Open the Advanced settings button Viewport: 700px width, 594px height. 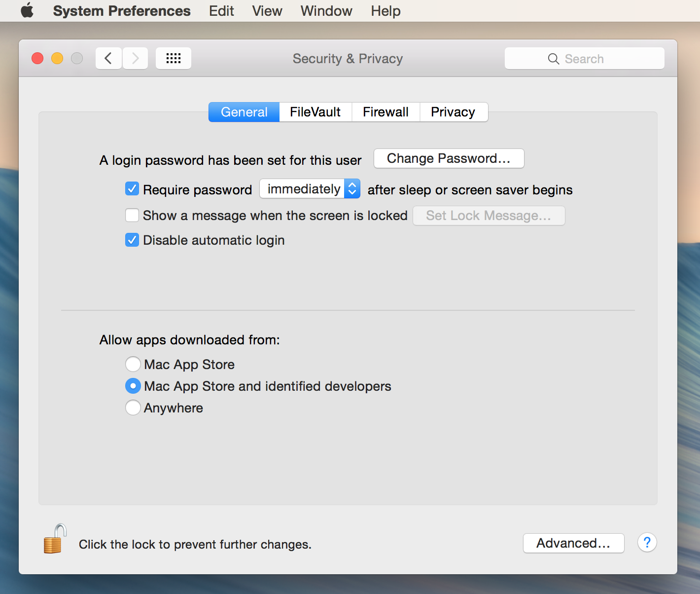click(573, 543)
